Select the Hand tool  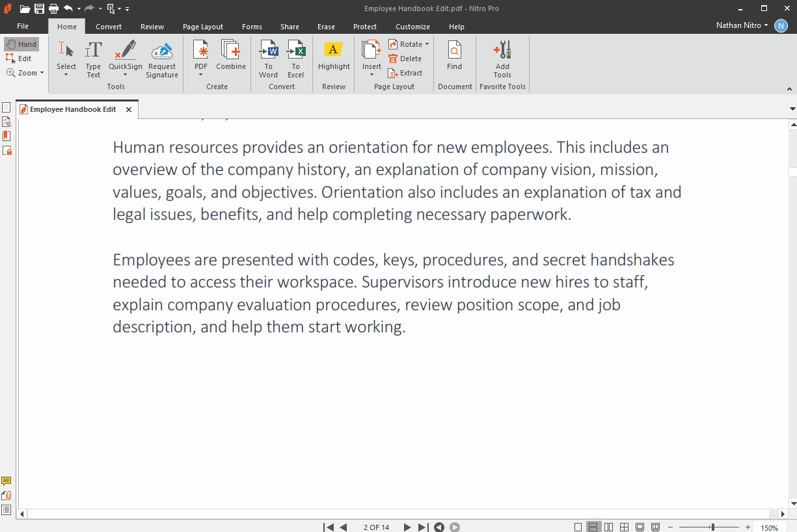pyautogui.click(x=21, y=44)
